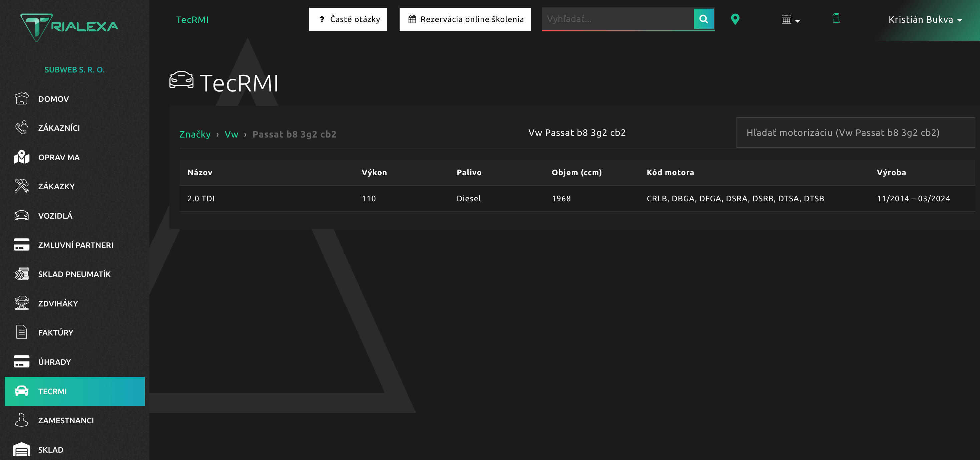Focus the Vyhľadať search field

click(617, 19)
